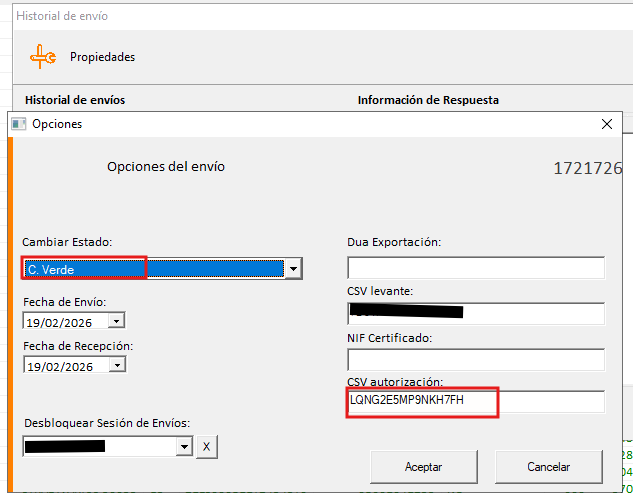Expand the Fecha de Recepción date picker arrow
The image size is (633, 493).
click(117, 366)
